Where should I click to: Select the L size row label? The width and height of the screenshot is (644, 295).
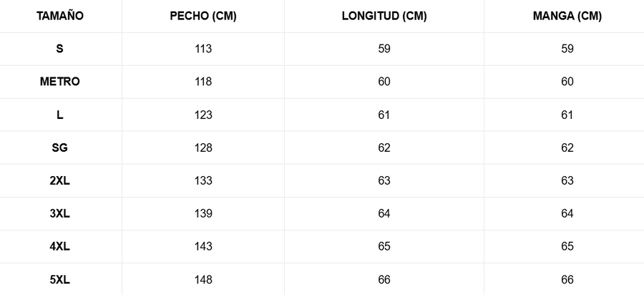pyautogui.click(x=60, y=115)
